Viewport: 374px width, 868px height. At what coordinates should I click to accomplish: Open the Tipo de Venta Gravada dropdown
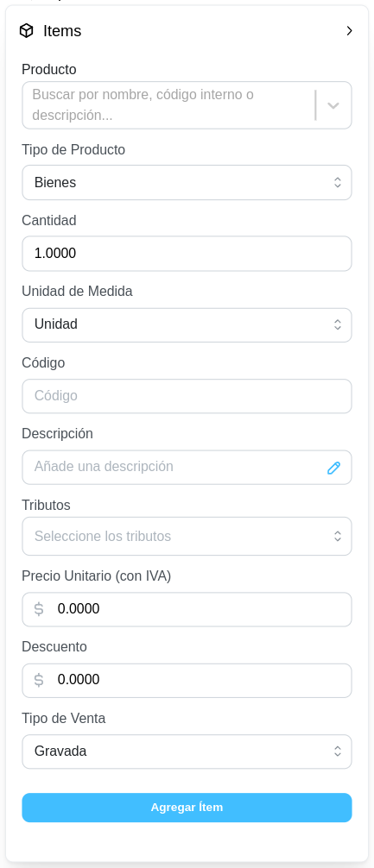tap(187, 752)
